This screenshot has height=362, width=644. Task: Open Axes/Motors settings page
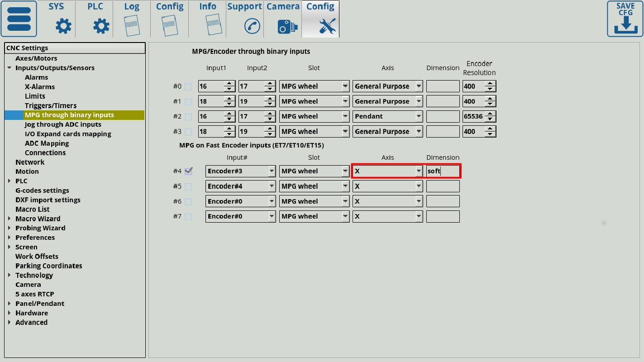(36, 58)
